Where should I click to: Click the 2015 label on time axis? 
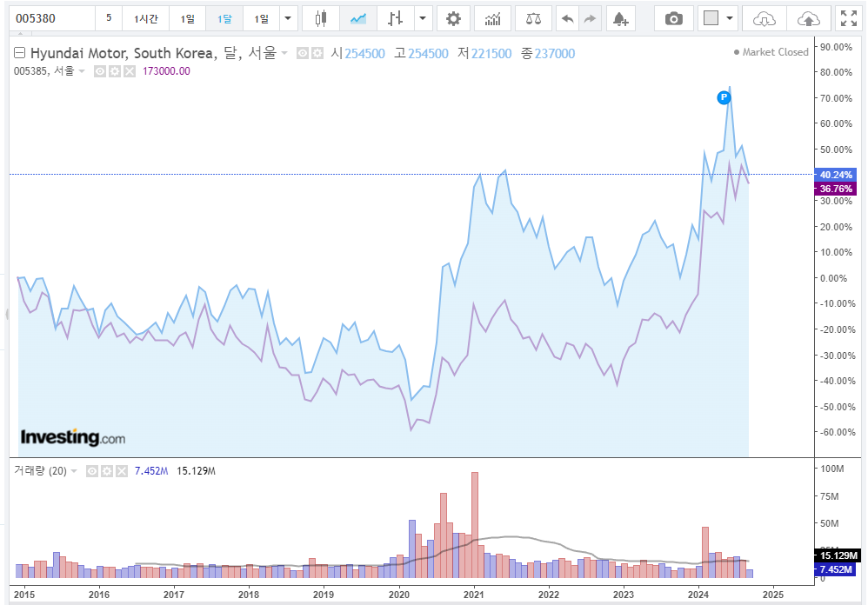(x=24, y=595)
